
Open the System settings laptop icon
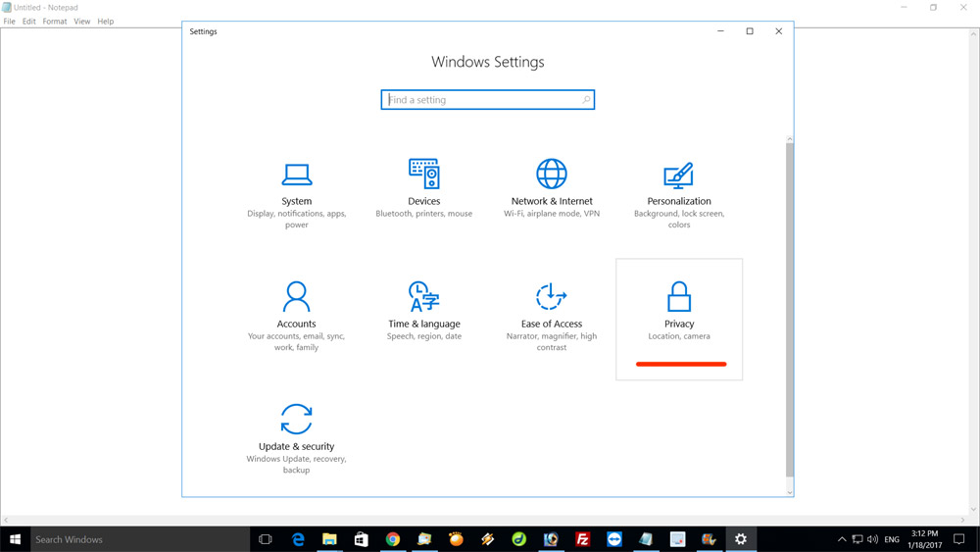(296, 175)
